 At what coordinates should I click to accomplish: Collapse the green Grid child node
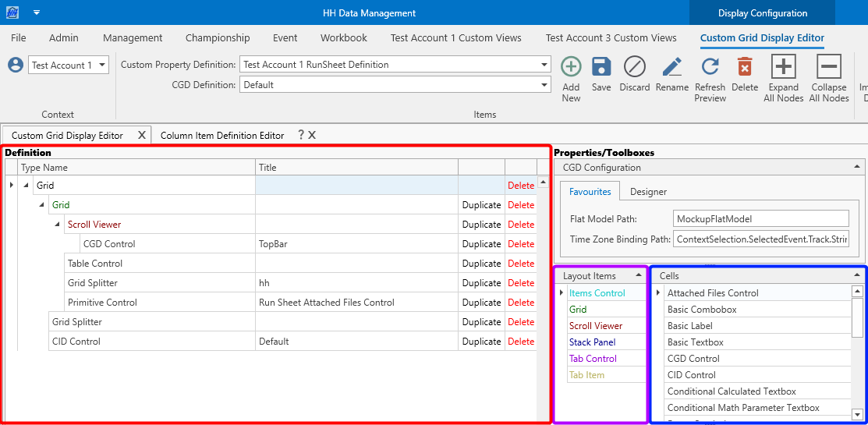41,205
